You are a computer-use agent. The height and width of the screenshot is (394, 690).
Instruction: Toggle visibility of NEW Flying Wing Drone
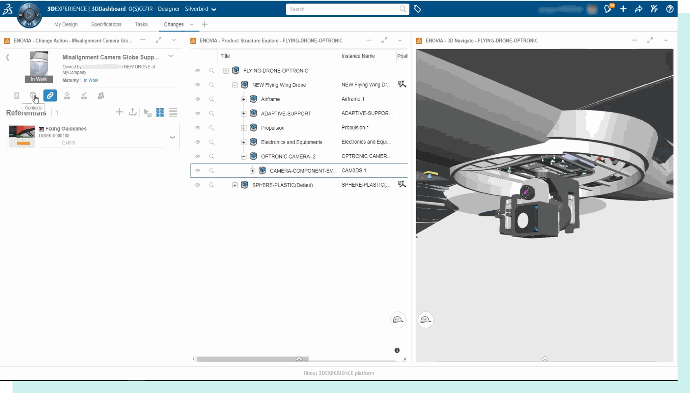click(x=198, y=85)
